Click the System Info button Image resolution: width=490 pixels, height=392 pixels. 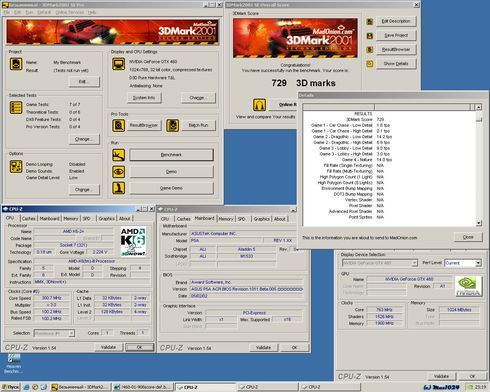[x=144, y=98]
